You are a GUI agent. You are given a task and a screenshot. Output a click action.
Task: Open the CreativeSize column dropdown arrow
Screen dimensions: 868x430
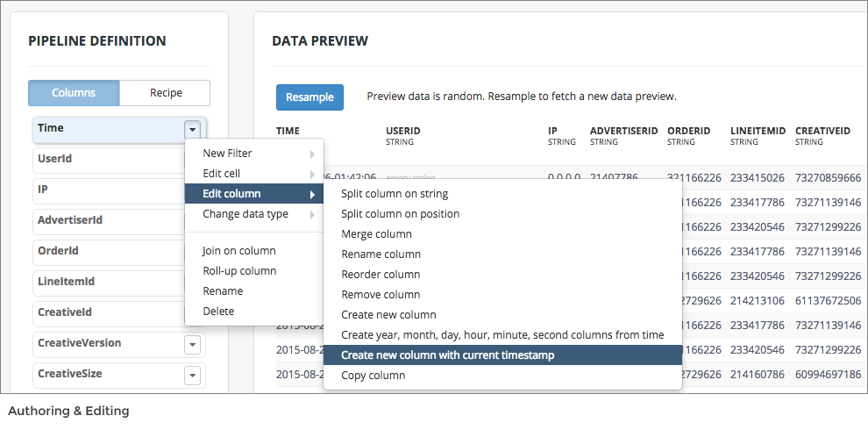(x=193, y=376)
